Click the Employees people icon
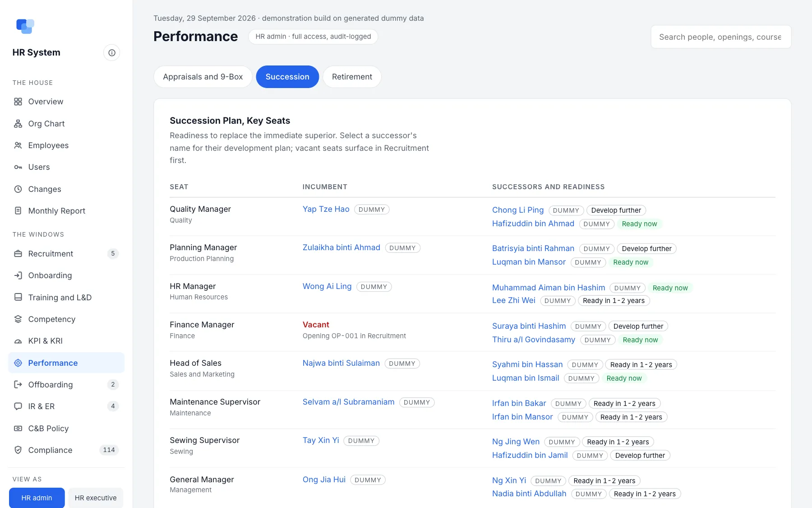812x508 pixels. (18, 145)
